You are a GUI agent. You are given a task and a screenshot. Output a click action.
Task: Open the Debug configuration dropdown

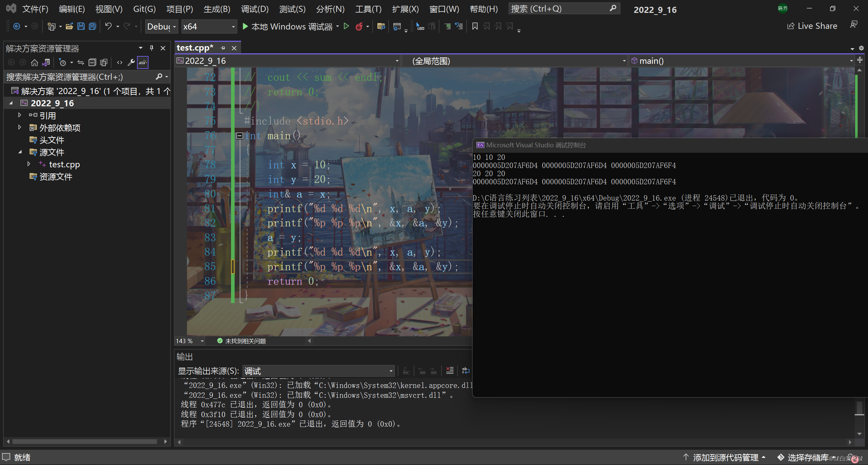[x=161, y=26]
